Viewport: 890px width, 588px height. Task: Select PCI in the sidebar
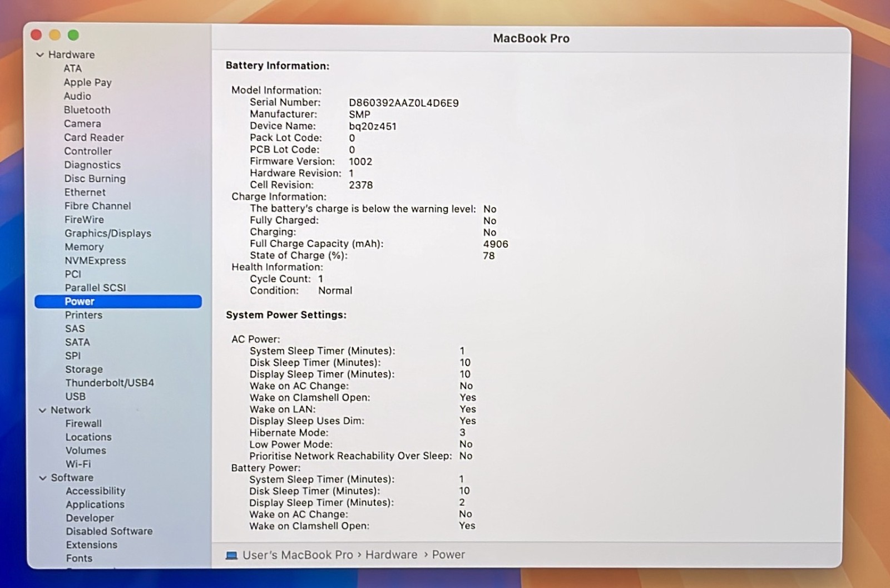click(x=73, y=274)
